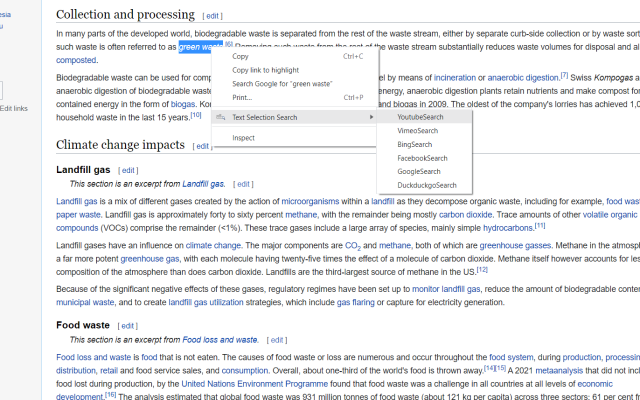Open United Nations Environment Programme link
640x400 pixels.
point(254,384)
